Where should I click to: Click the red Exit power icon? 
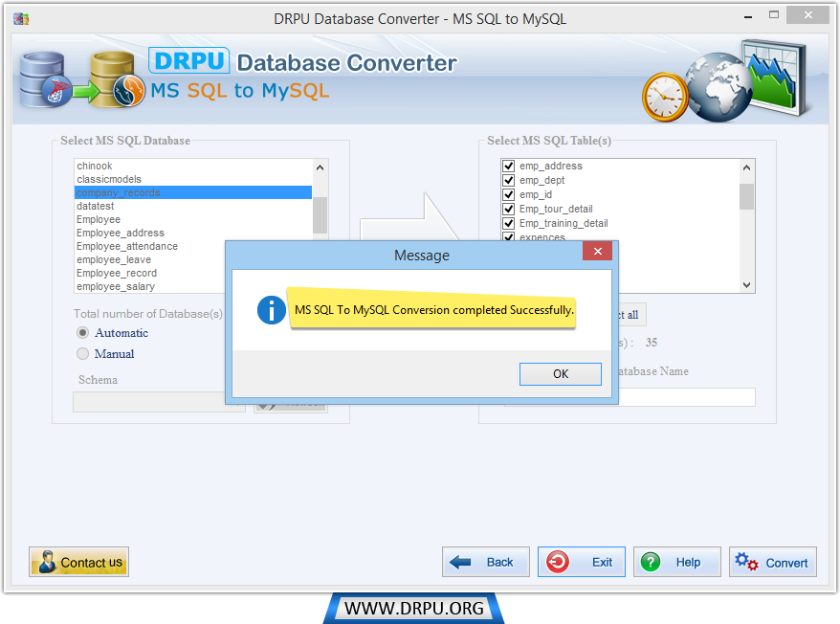coord(557,562)
